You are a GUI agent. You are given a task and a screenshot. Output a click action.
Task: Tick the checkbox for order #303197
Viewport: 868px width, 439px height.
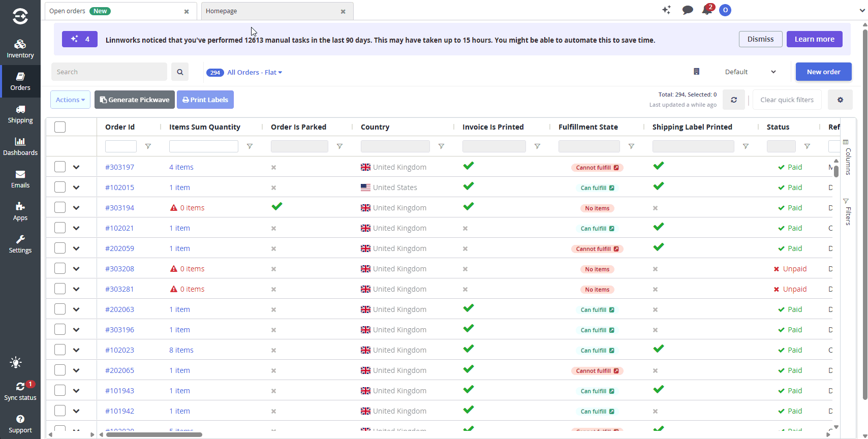pyautogui.click(x=60, y=167)
